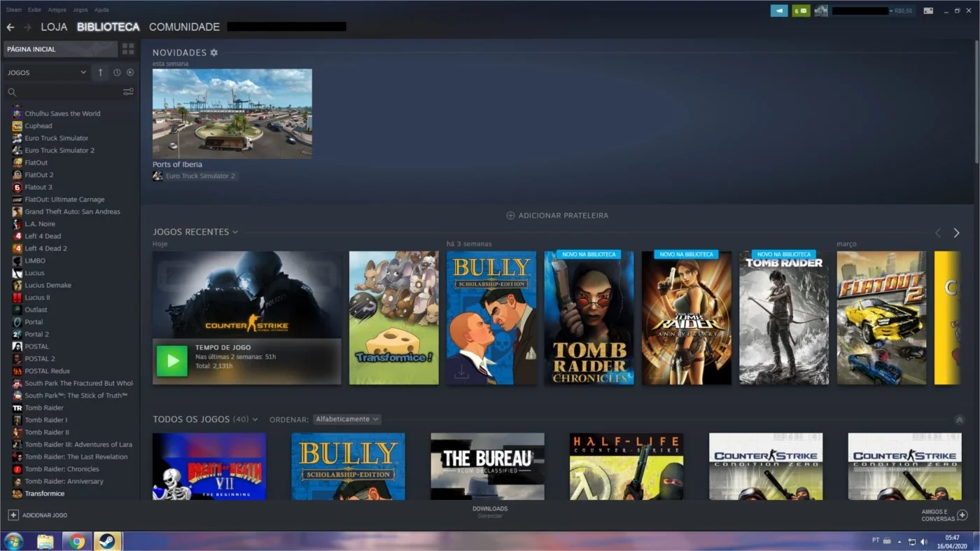
Task: Open the Alfabeticamente sort dropdown
Action: pos(347,419)
